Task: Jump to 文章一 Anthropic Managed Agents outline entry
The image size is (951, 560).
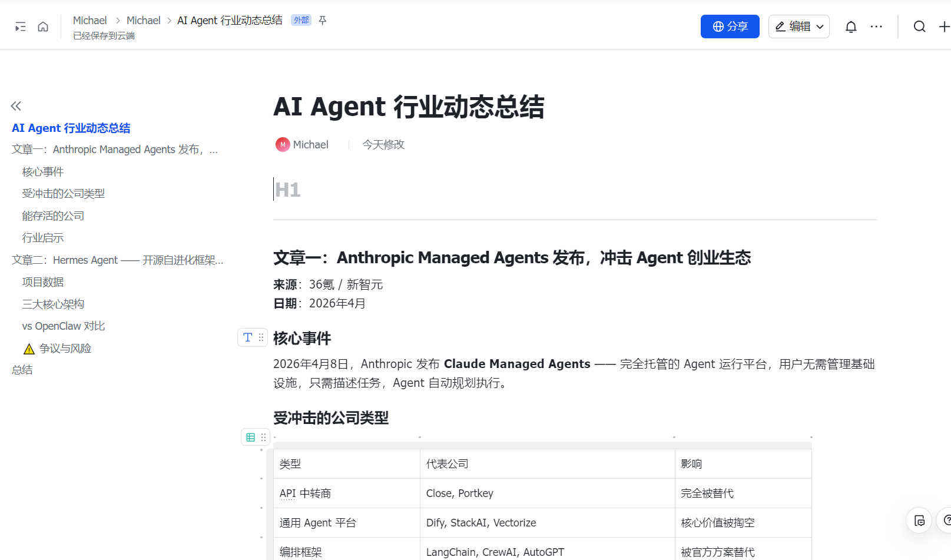Action: (115, 150)
